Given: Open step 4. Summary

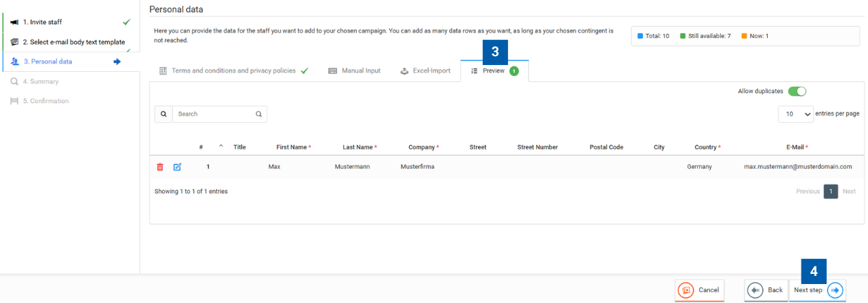Looking at the screenshot, I should coord(71,81).
